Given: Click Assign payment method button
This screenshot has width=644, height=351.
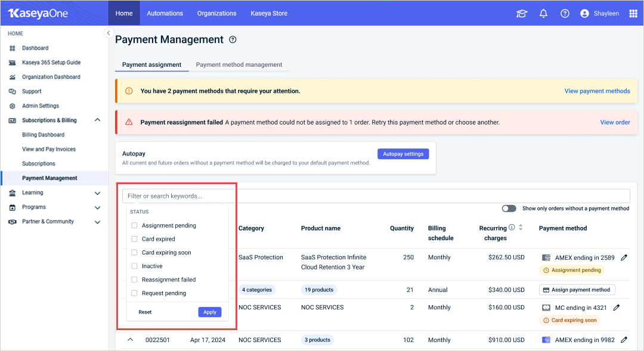Looking at the screenshot, I should pos(577,290).
